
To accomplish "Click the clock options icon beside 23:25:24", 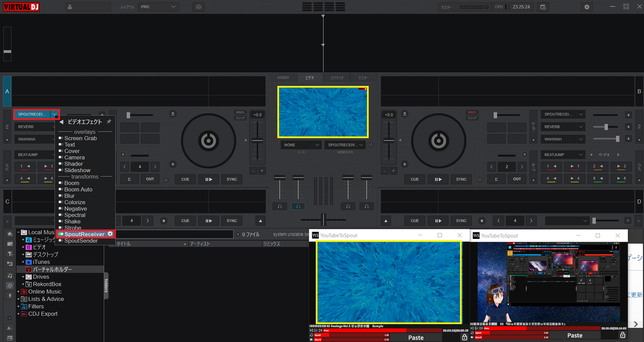I will click(x=543, y=7).
